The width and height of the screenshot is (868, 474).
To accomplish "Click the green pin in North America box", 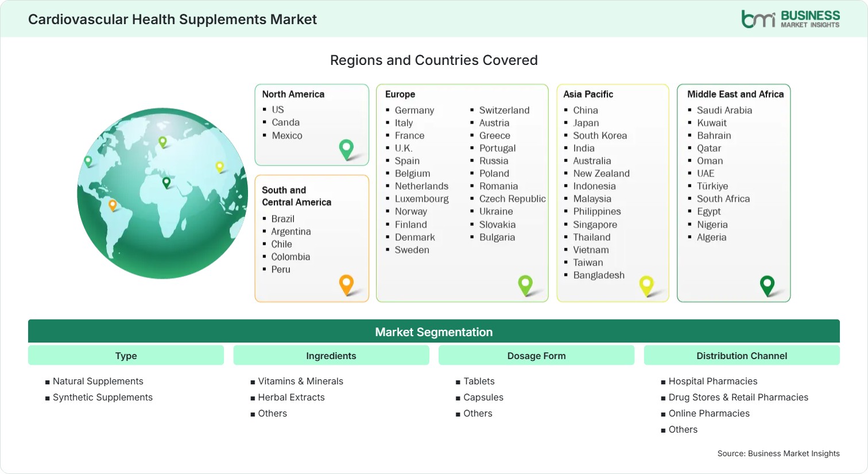I will point(346,149).
